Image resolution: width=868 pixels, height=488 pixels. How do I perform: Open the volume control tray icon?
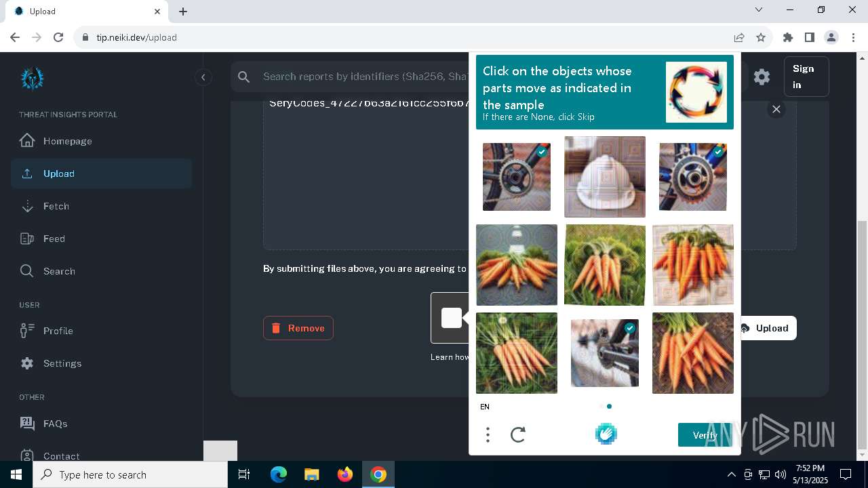point(780,474)
